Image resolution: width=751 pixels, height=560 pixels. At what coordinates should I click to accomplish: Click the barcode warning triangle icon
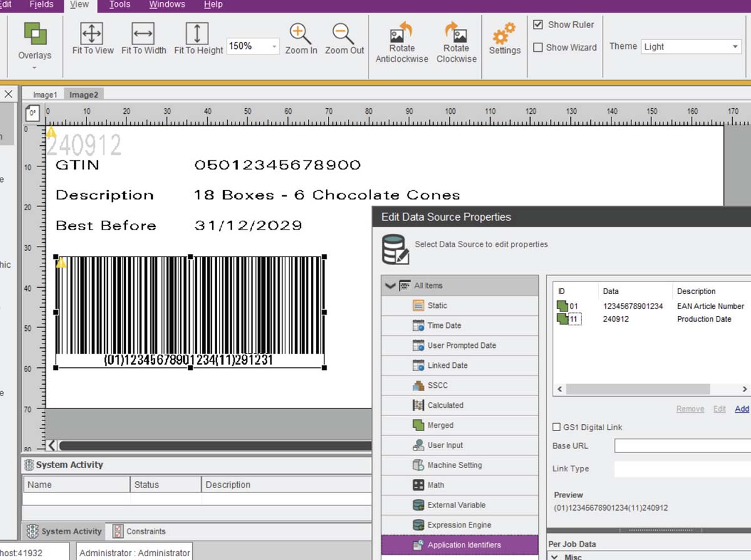[x=61, y=262]
